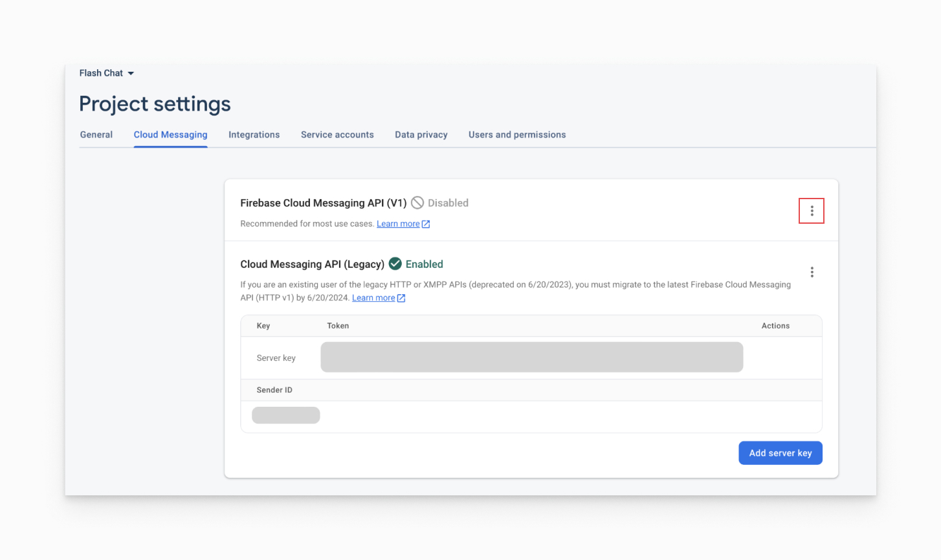Click the Enabled status text label
Viewport: 941px width, 560px height.
pos(424,264)
